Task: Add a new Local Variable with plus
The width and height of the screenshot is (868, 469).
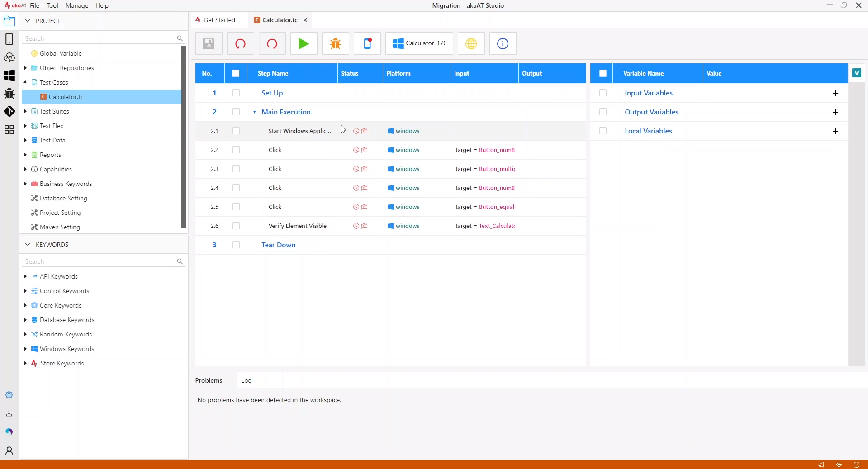Action: click(x=835, y=131)
